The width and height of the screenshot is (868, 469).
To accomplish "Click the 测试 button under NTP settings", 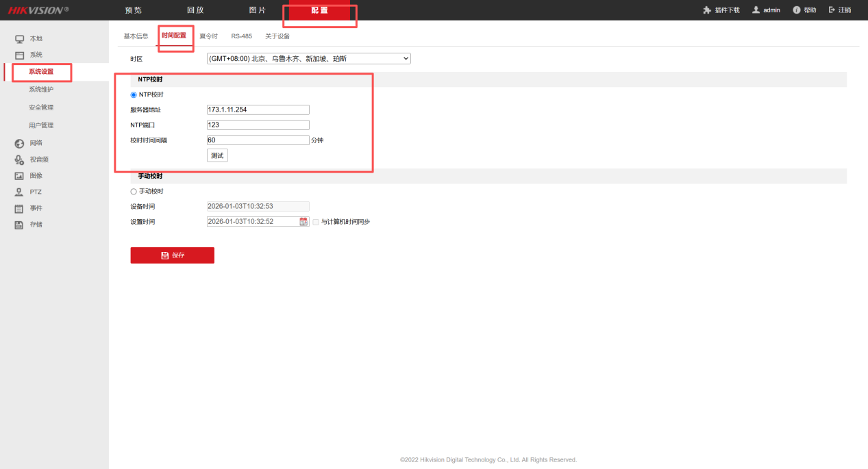I will [x=217, y=155].
